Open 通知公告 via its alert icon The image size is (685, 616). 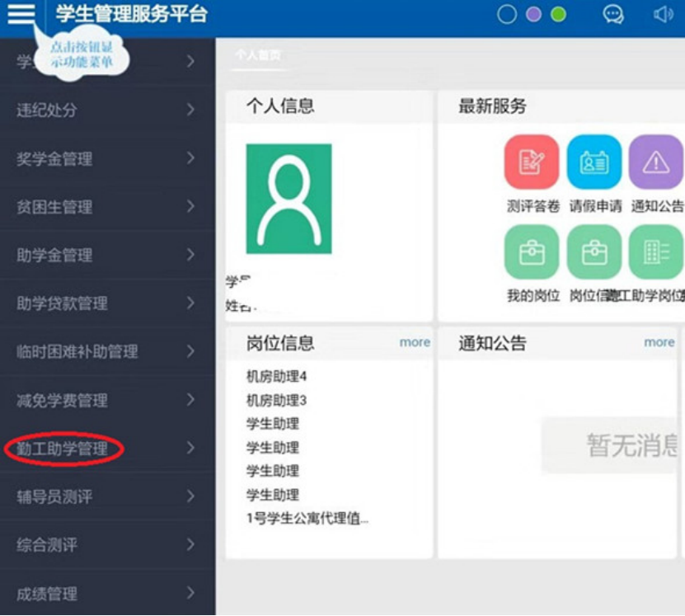[x=655, y=162]
